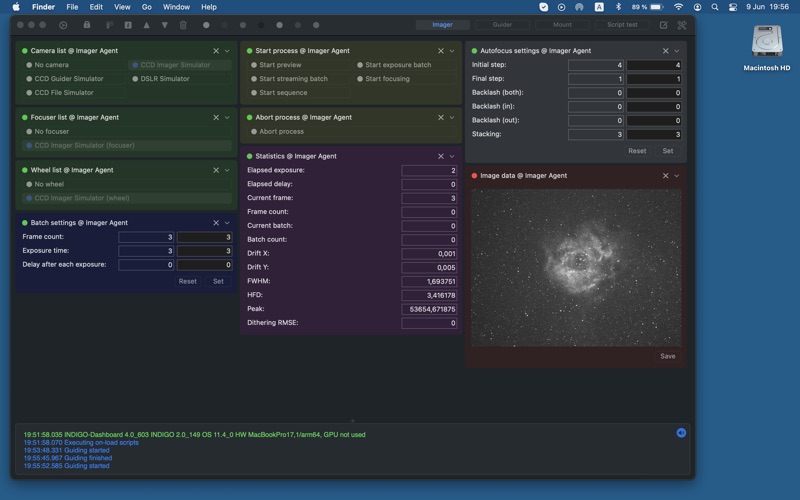Select CCD Guider Simulator camera
This screenshot has width=800, height=500.
click(x=73, y=79)
